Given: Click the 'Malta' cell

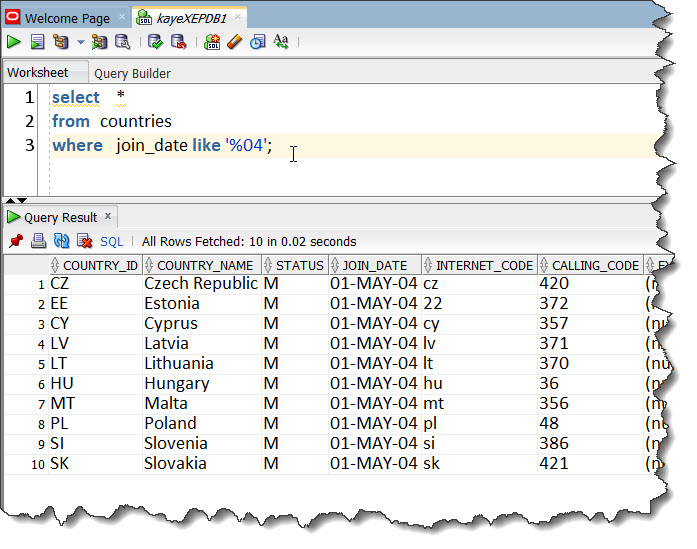Looking at the screenshot, I should click(201, 404).
